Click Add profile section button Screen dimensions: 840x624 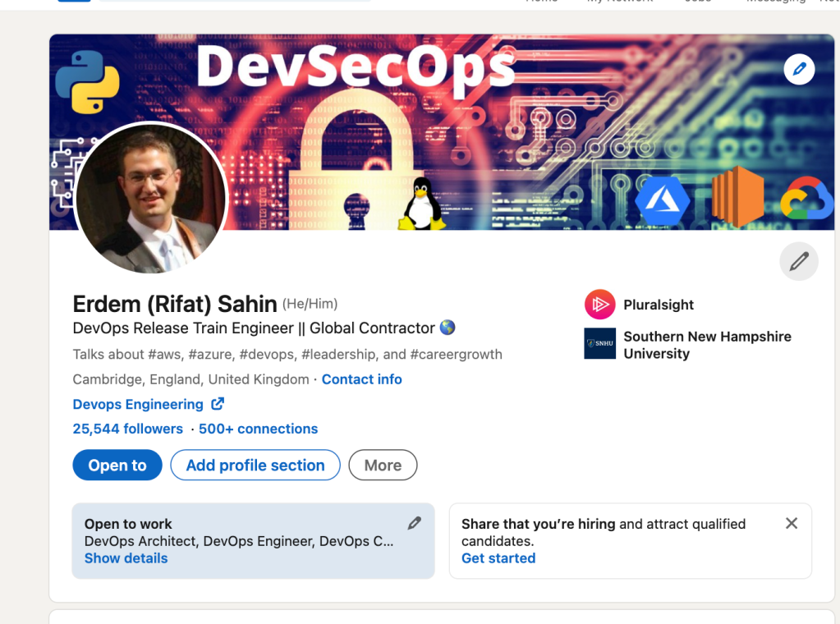pos(255,465)
